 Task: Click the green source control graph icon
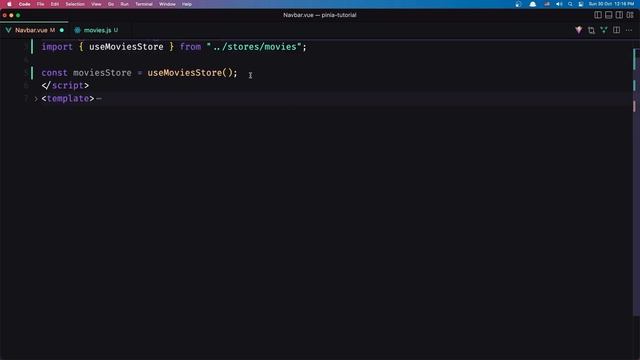(604, 30)
